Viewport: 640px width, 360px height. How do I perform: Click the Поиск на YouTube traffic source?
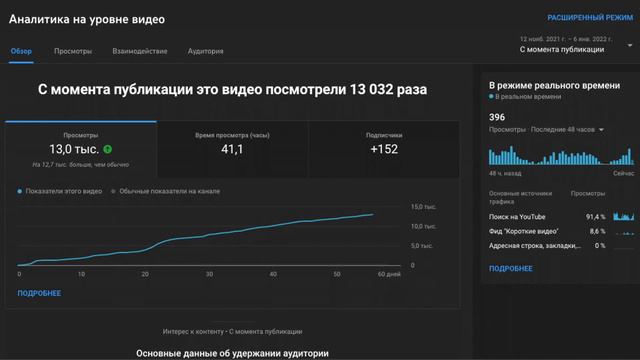[x=517, y=217]
